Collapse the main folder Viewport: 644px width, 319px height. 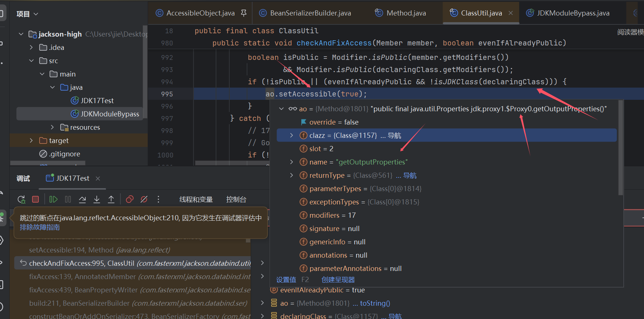pos(42,74)
